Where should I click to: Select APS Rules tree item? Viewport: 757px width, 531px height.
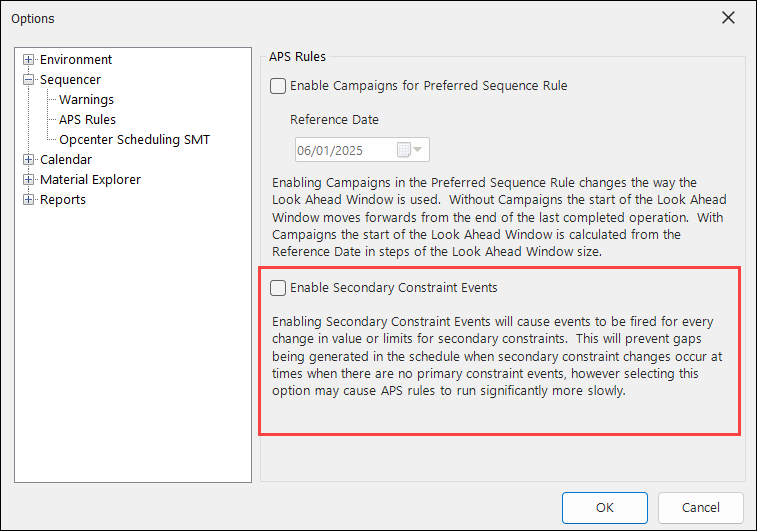pyautogui.click(x=87, y=120)
